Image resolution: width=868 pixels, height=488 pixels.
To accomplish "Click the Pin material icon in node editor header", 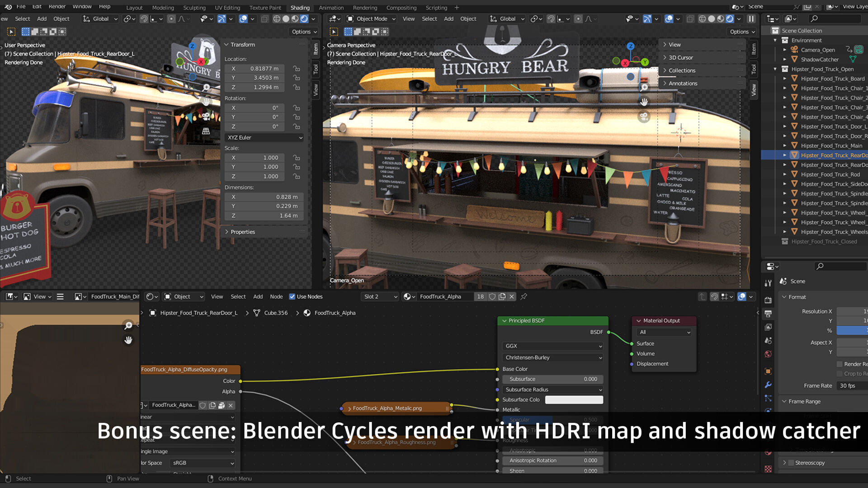I will [524, 296].
